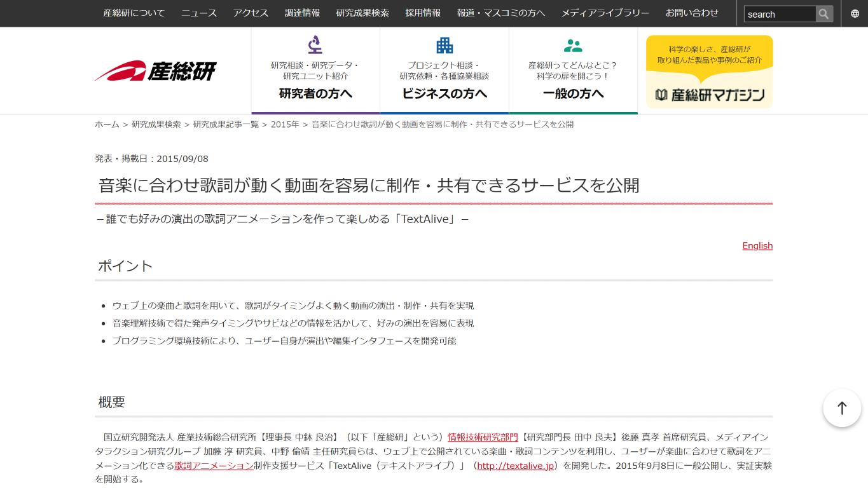Viewport: 868px width, 488px height.
Task: Type in the search input field
Action: 779,14
